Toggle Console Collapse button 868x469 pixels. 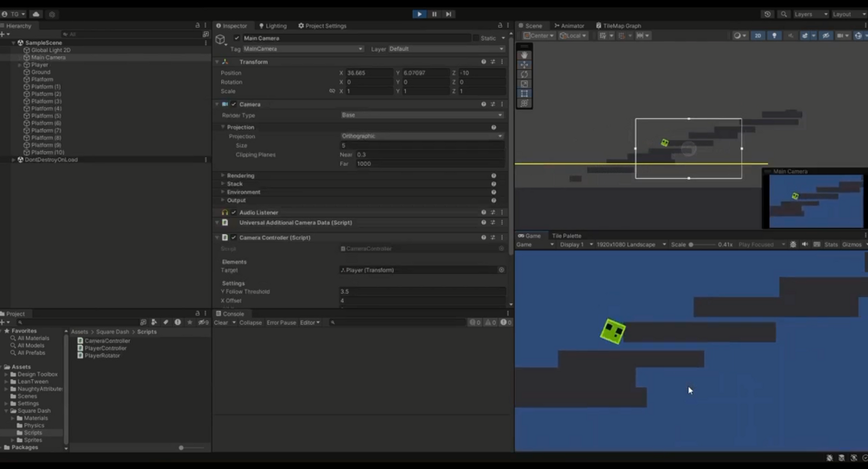[x=250, y=322]
